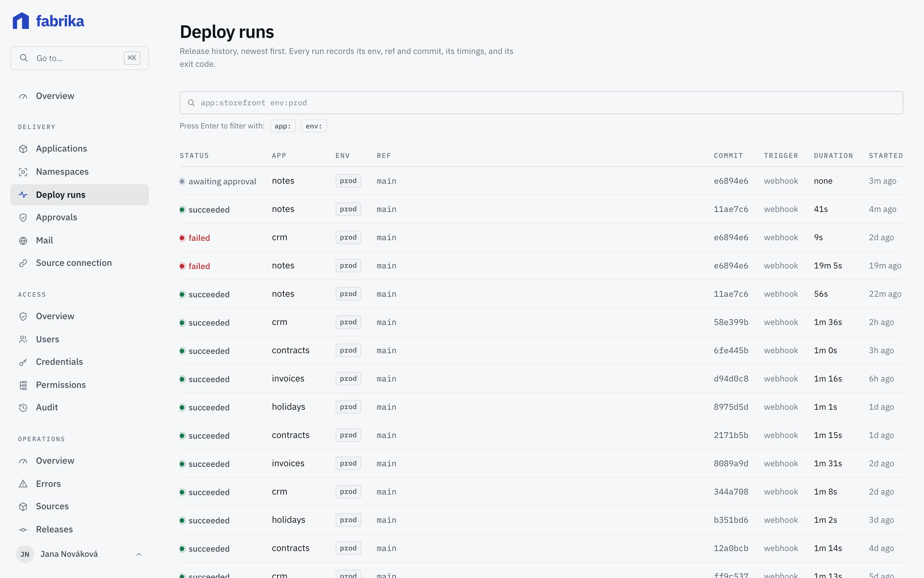
Task: Click the fabrika brand name
Action: (60, 21)
